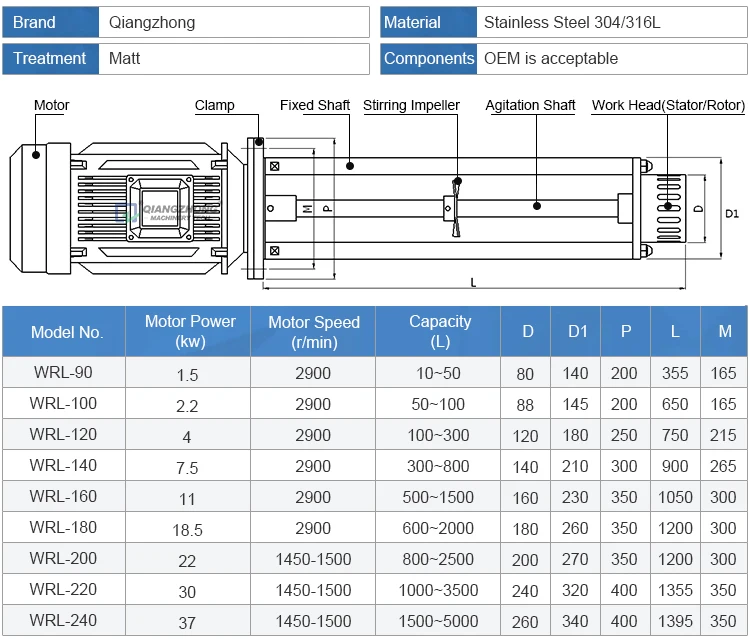The image size is (750, 639).
Task: Click the Fixed Shaft label
Action: (x=315, y=105)
